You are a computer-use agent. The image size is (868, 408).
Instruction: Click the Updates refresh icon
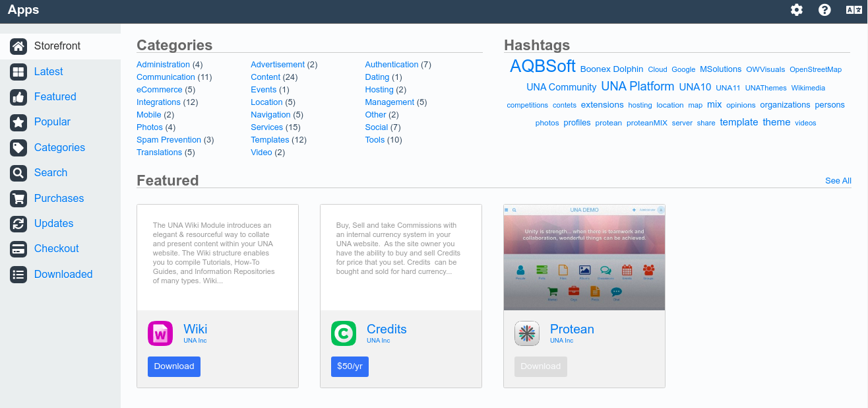tap(18, 224)
